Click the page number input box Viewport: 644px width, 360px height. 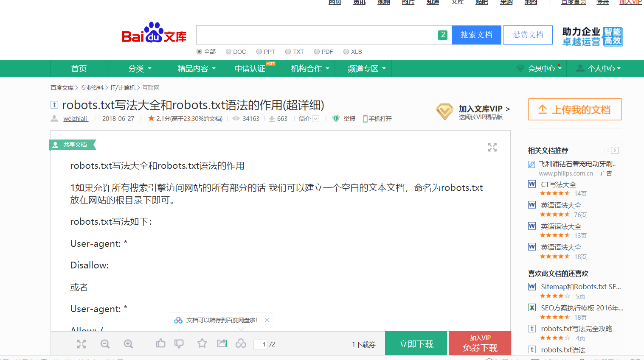click(260, 344)
